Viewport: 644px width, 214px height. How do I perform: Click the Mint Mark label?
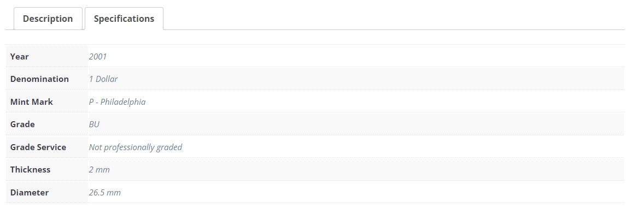pos(32,102)
